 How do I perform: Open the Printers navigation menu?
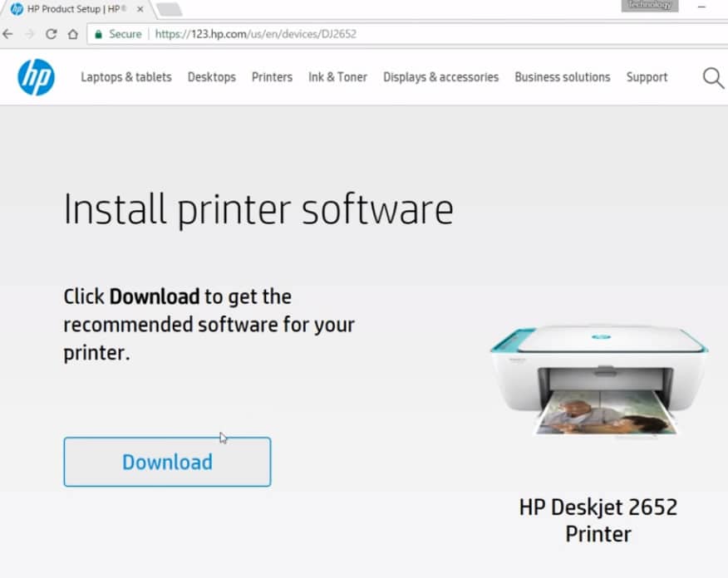[272, 77]
